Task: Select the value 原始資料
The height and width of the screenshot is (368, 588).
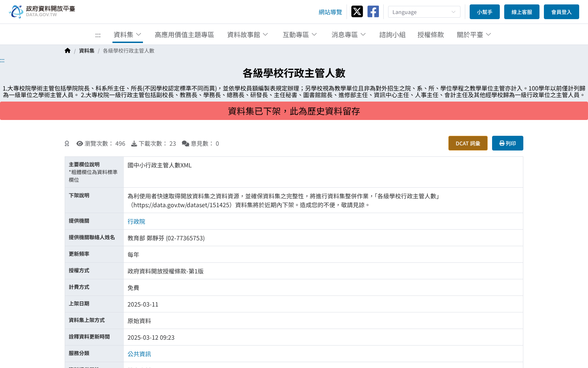Action: [139, 321]
